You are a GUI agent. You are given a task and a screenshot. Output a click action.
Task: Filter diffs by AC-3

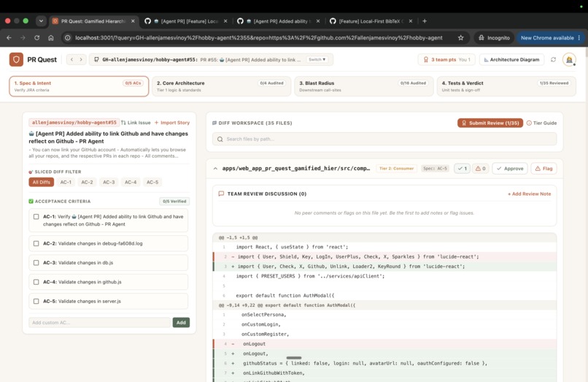[x=109, y=182]
